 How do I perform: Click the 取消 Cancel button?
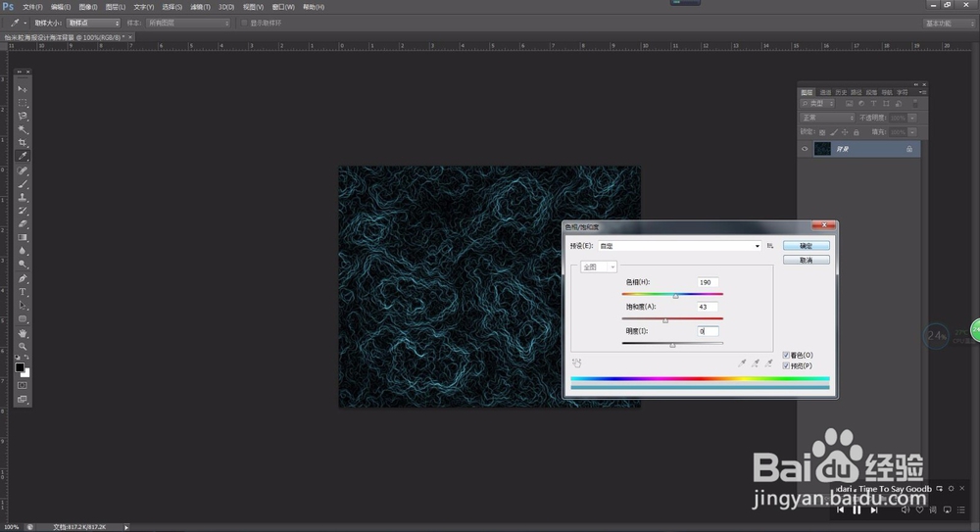(x=807, y=260)
